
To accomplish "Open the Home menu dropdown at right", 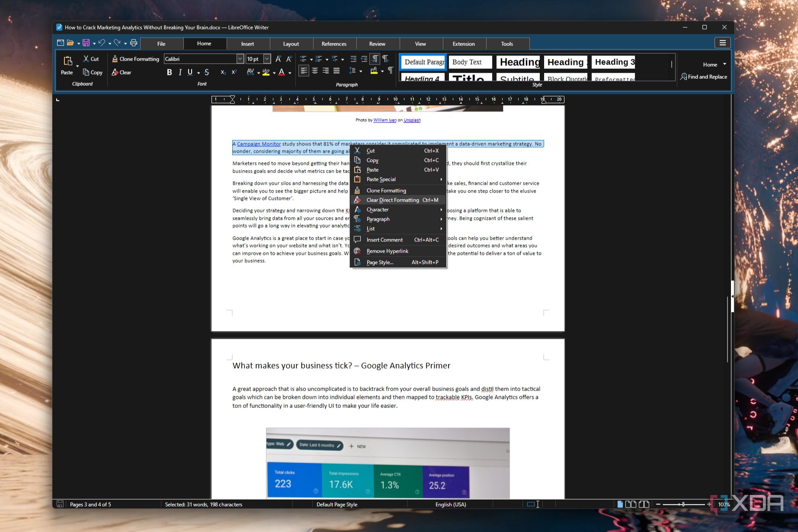I will (715, 64).
